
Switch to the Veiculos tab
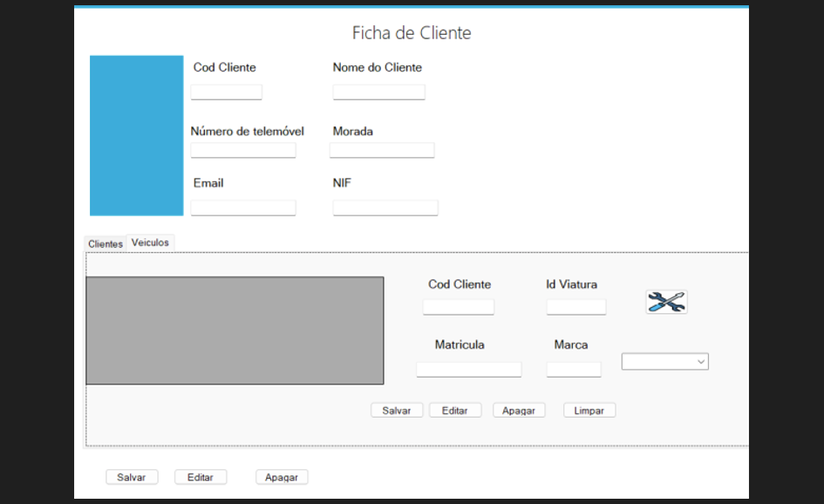coord(150,242)
